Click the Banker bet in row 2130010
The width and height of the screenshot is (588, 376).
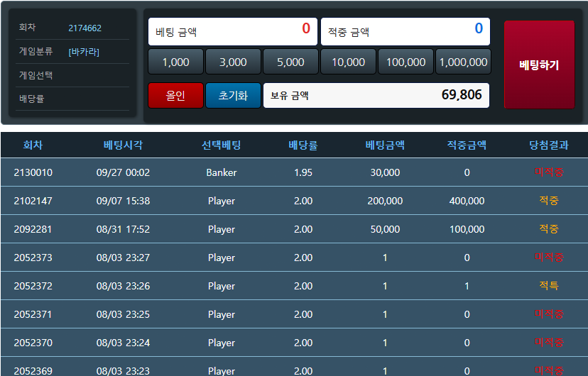pos(222,172)
